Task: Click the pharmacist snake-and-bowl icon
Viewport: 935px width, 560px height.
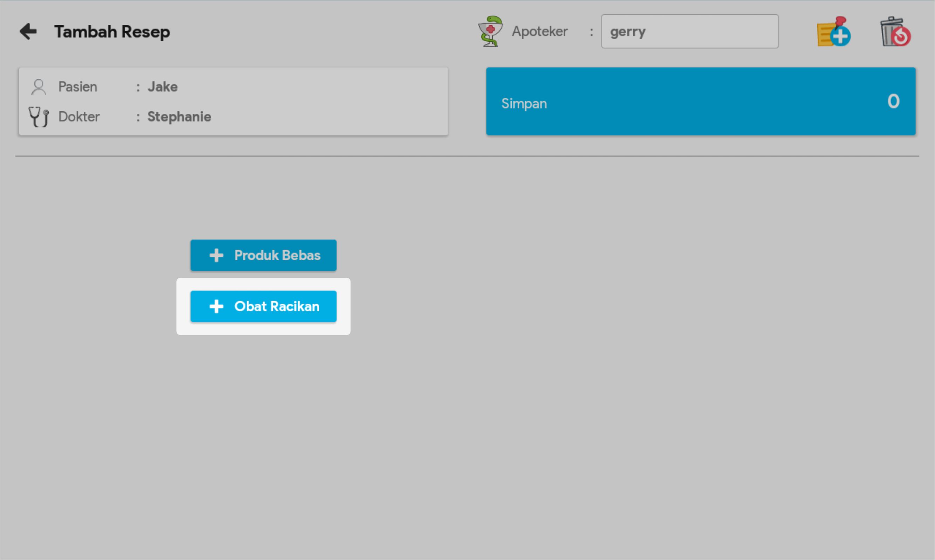Action: point(490,31)
